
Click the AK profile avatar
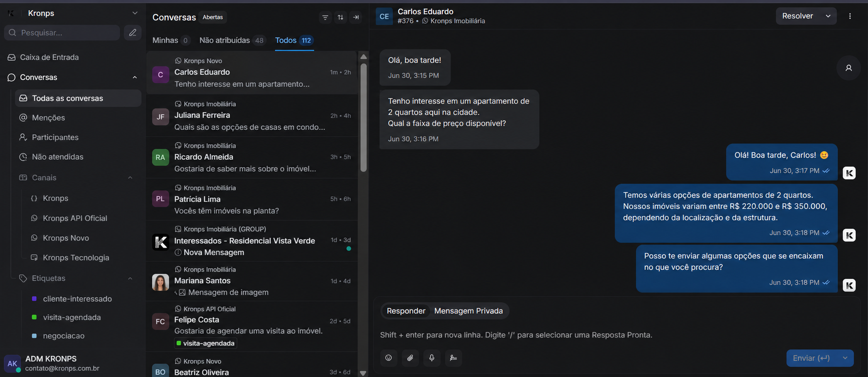12,363
